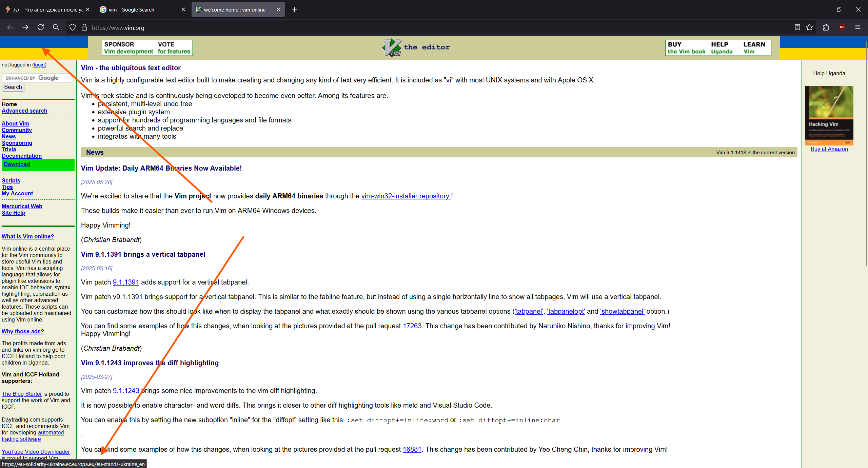
Task: Click the Hacking Vim book cover
Action: (x=829, y=115)
